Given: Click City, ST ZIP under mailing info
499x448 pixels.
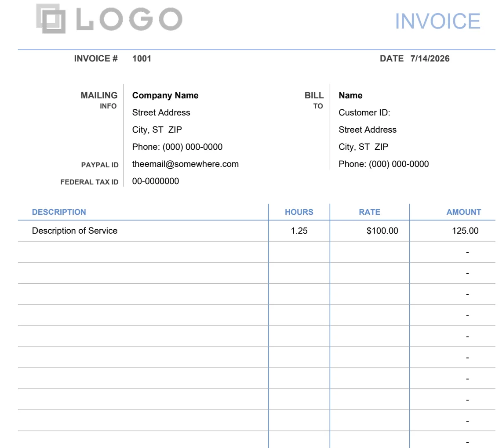Looking at the screenshot, I should 157,130.
